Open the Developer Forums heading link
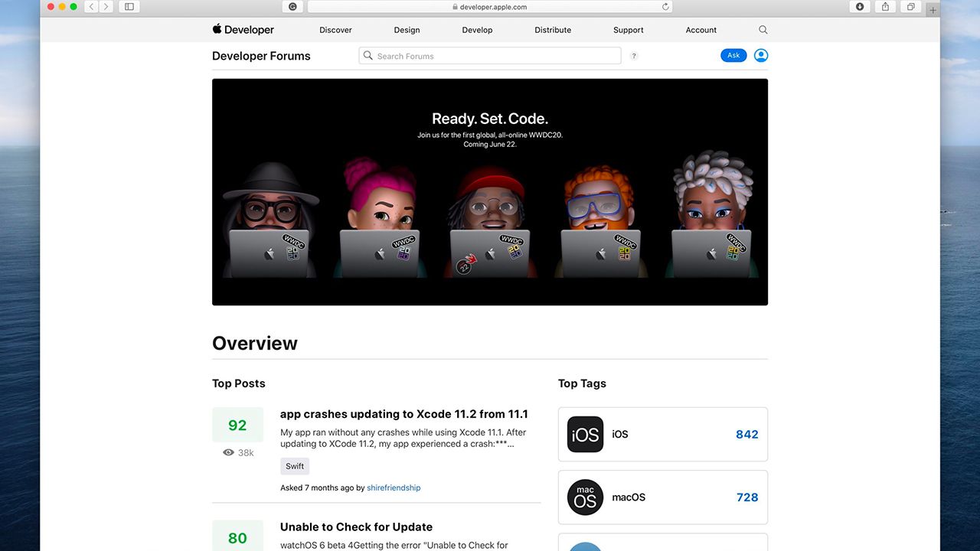The width and height of the screenshot is (980, 551). 261,56
